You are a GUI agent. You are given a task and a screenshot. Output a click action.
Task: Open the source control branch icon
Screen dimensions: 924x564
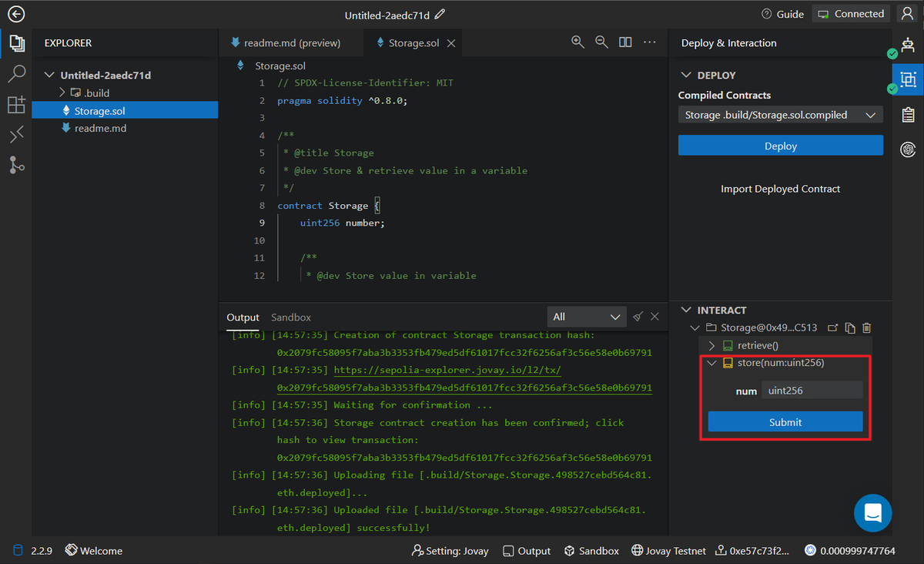click(x=16, y=164)
